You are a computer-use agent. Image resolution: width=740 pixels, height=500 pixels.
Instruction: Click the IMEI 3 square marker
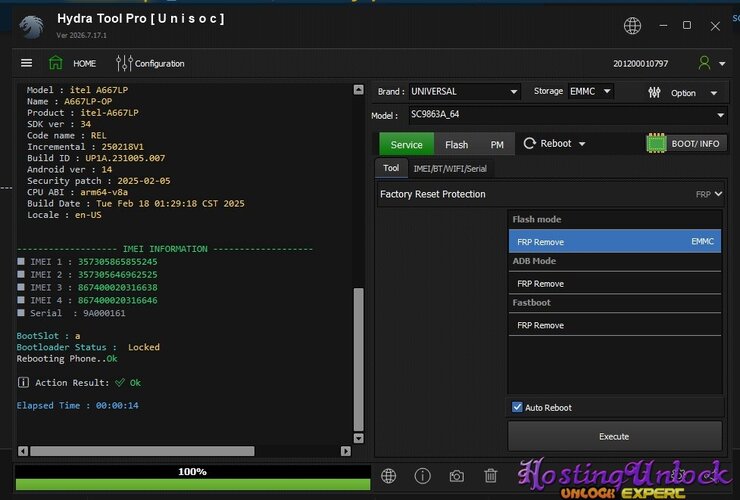point(21,287)
